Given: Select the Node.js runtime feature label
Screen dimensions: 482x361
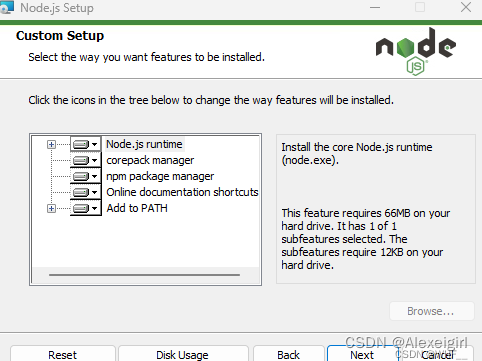Looking at the screenshot, I should tap(144, 144).
